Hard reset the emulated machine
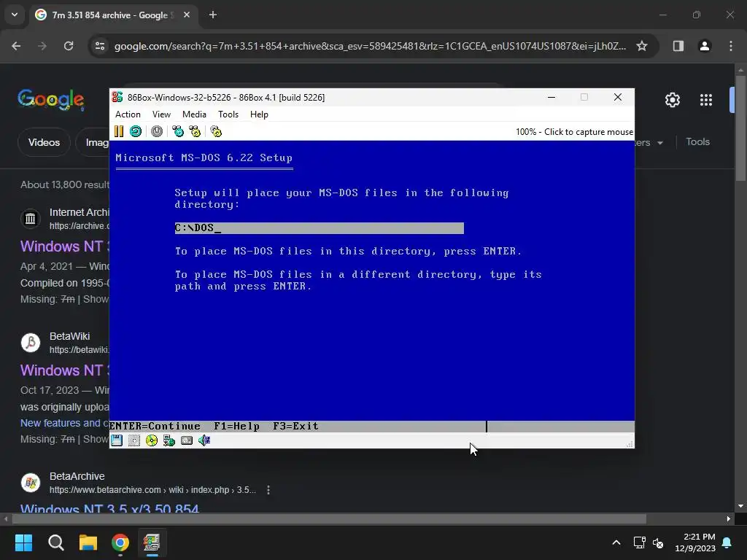Image resolution: width=747 pixels, height=560 pixels. coord(136,131)
